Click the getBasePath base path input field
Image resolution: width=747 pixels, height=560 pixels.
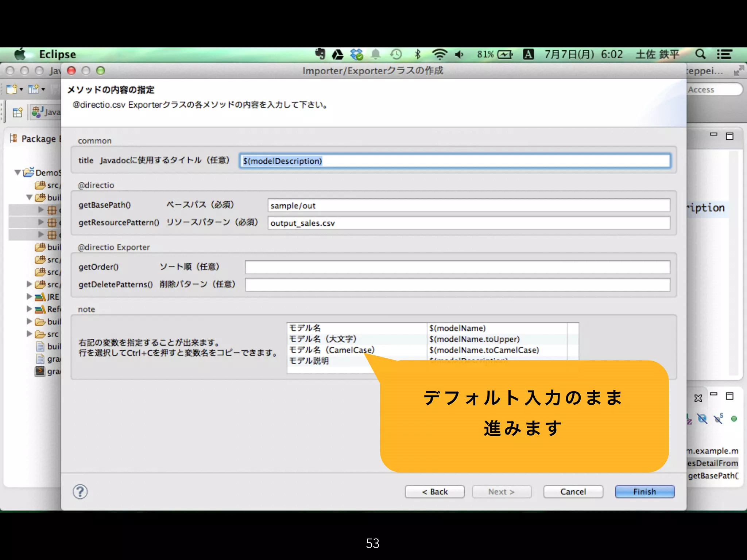point(468,205)
